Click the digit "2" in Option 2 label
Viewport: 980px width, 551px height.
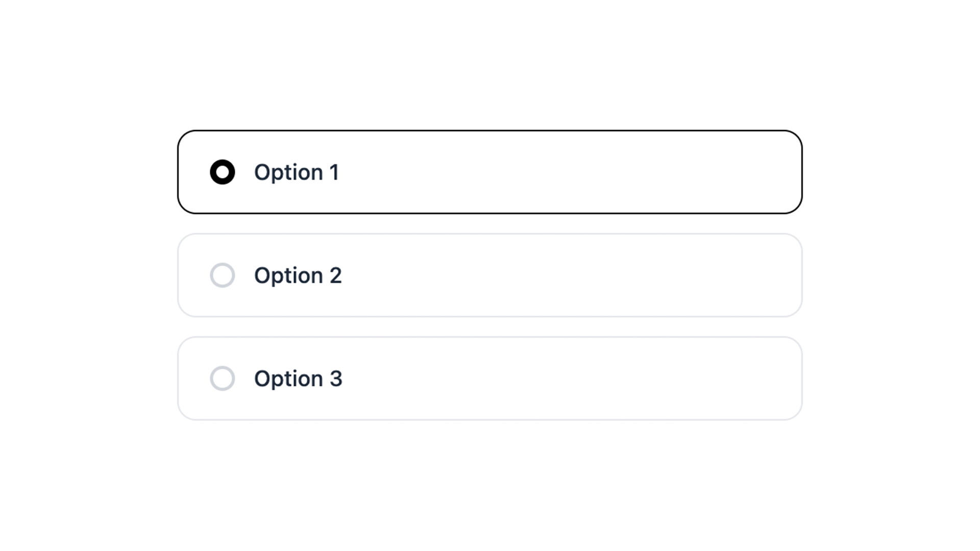[335, 276]
